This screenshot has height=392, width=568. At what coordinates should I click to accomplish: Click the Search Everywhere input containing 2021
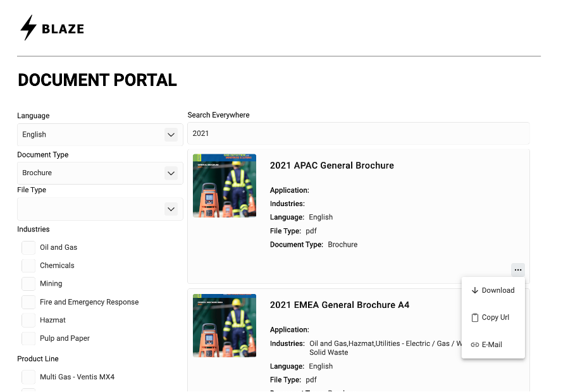[357, 133]
